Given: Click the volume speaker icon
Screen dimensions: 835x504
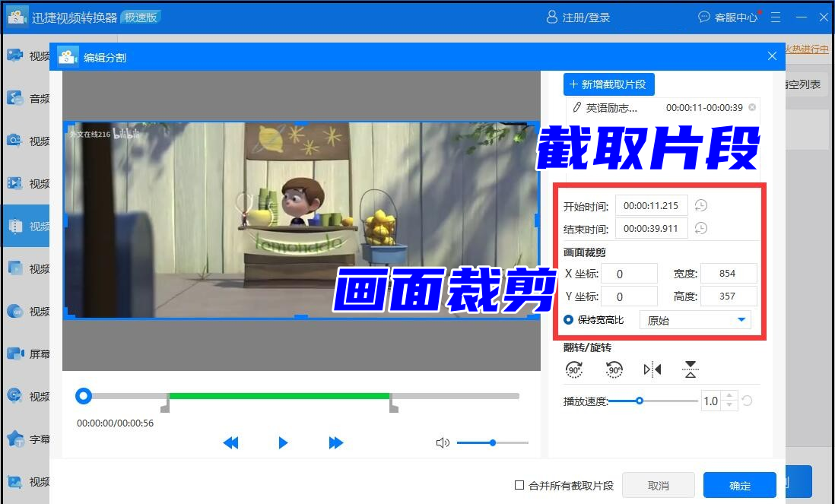Looking at the screenshot, I should (443, 442).
